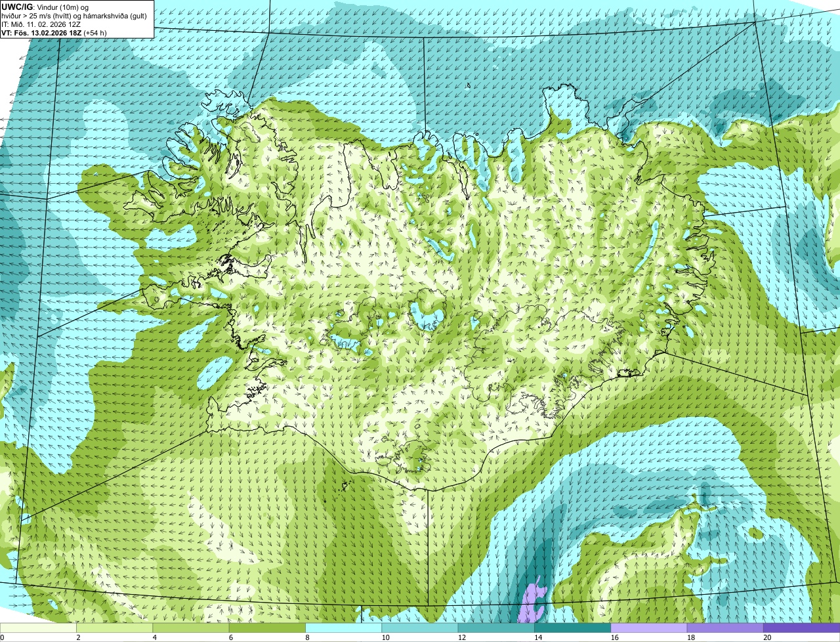
Task: Click the scale label "2"
Action: pyautogui.click(x=79, y=637)
